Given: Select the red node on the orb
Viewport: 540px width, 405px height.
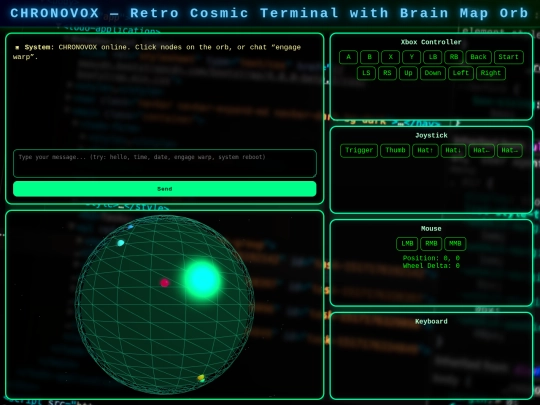Looking at the screenshot, I should [165, 283].
